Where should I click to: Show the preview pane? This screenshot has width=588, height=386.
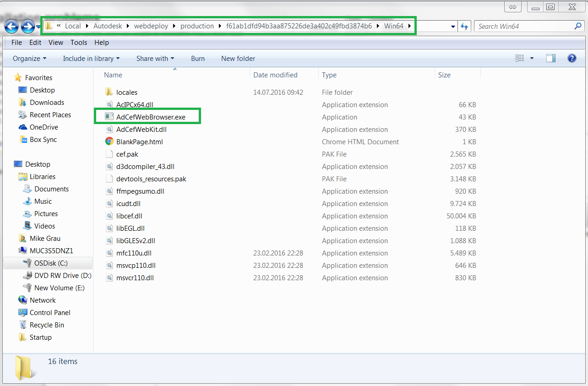pyautogui.click(x=550, y=58)
